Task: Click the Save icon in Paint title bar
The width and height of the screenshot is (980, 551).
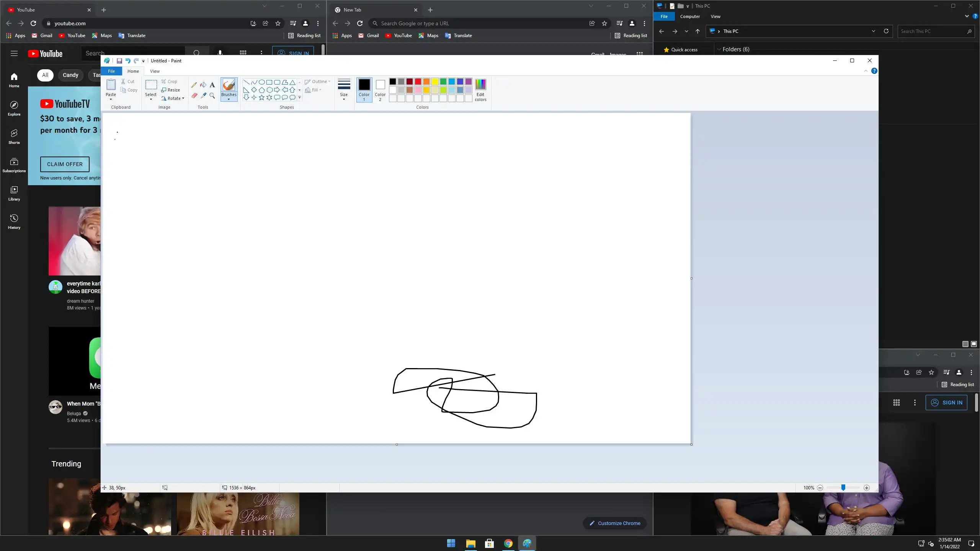Action: click(x=119, y=61)
